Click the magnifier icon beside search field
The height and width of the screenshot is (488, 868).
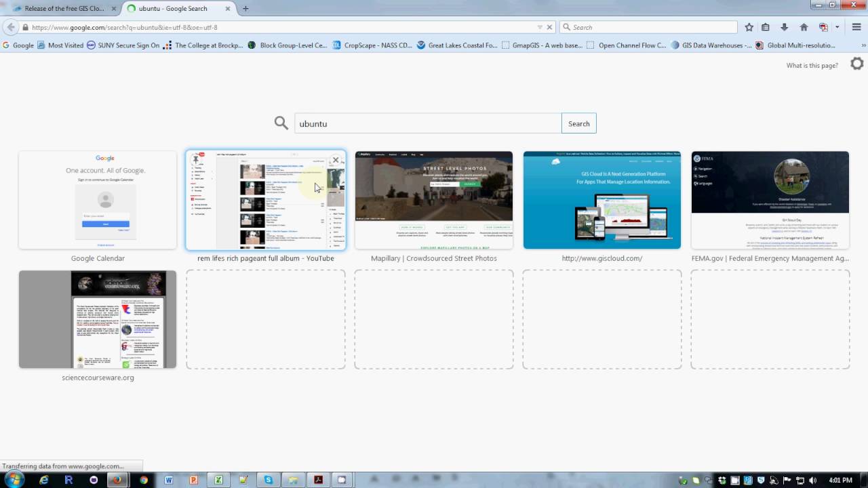tap(281, 123)
